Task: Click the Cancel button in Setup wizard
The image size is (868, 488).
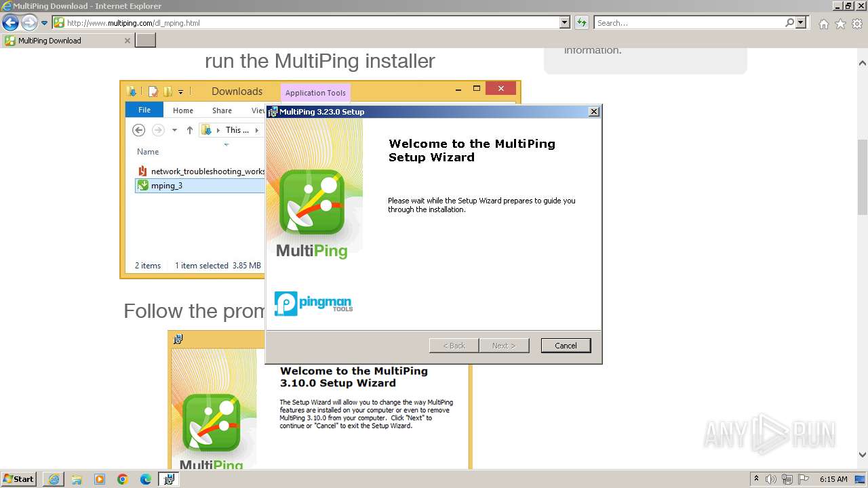Action: (566, 346)
